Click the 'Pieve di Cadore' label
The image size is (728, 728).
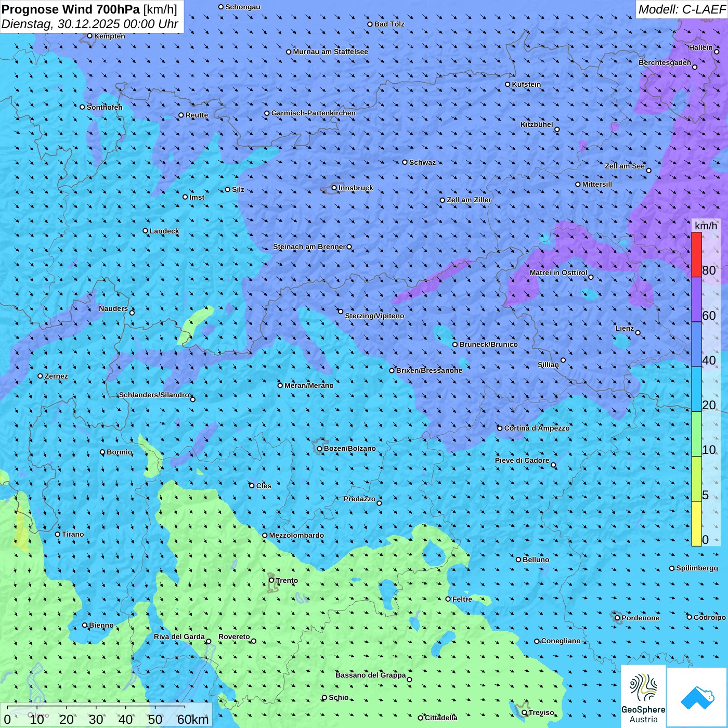click(522, 460)
